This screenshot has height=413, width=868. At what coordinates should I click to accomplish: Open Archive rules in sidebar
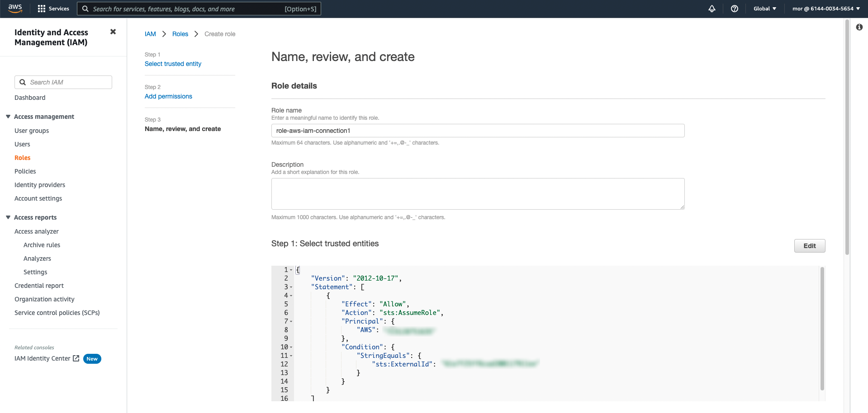[x=42, y=245]
